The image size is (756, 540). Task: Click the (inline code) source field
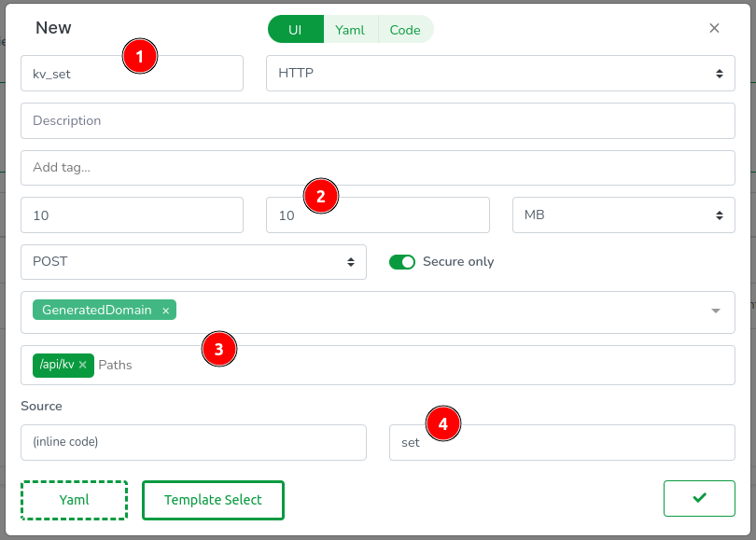(193, 442)
